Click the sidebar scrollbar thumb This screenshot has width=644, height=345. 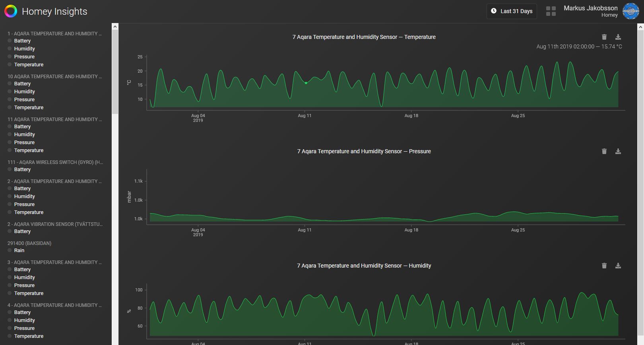[115, 72]
